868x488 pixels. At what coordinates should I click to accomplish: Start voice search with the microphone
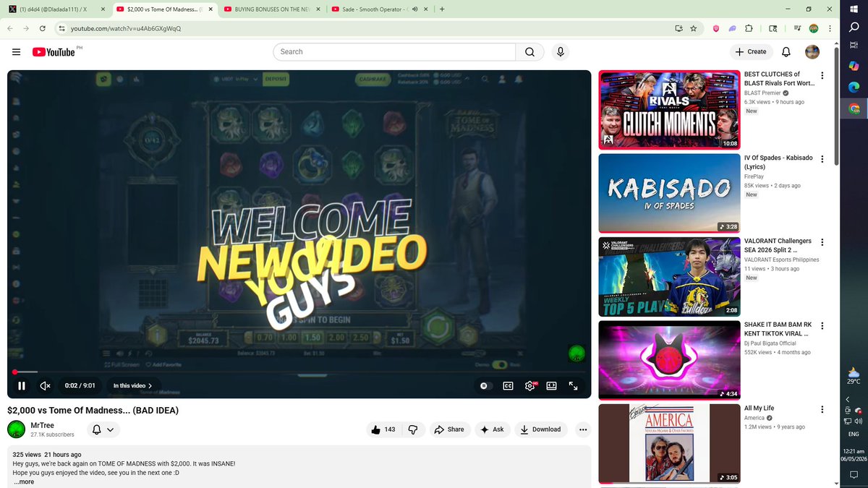[x=560, y=51]
